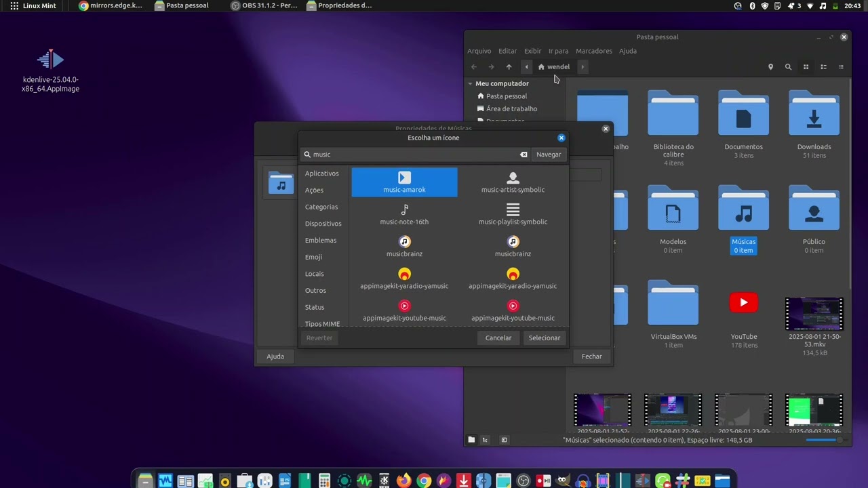Image resolution: width=868 pixels, height=488 pixels.
Task: Toggle sidebar visibility button in file manager status bar
Action: (504, 440)
